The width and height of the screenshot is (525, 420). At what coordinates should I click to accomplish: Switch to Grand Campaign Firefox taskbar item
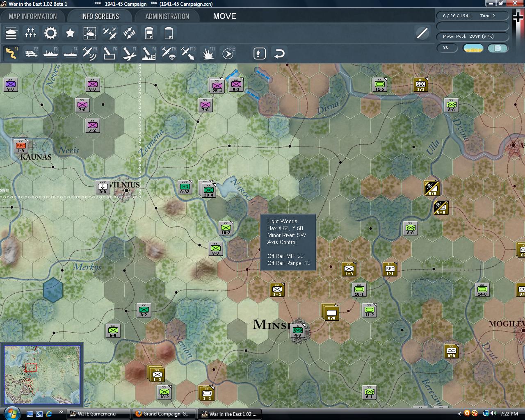coord(164,414)
